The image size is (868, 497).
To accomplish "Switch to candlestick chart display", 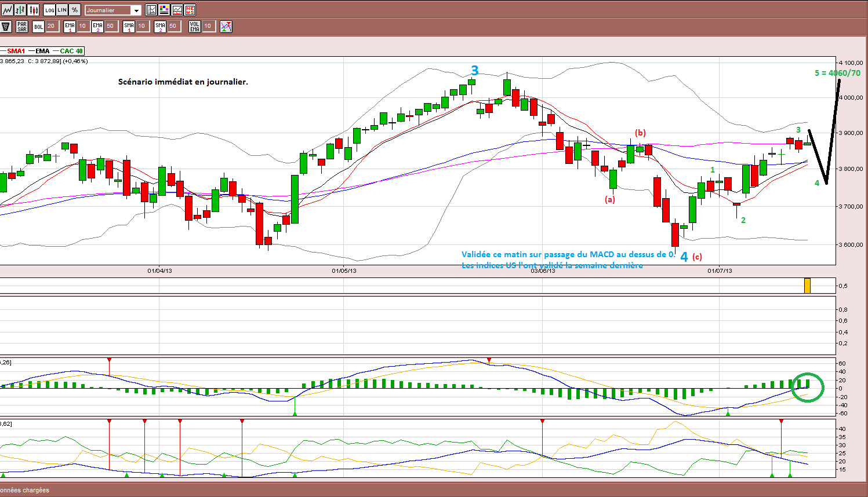I will pos(34,10).
